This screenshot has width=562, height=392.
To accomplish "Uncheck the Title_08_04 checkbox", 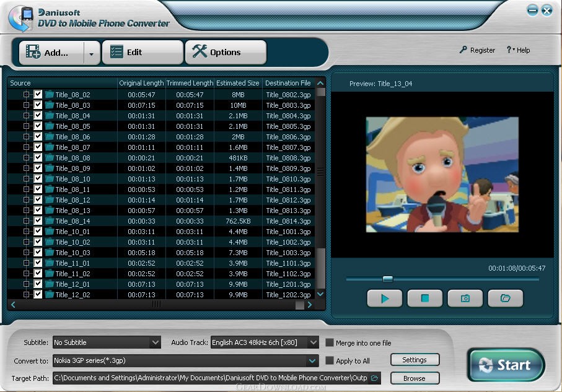I will [38, 115].
